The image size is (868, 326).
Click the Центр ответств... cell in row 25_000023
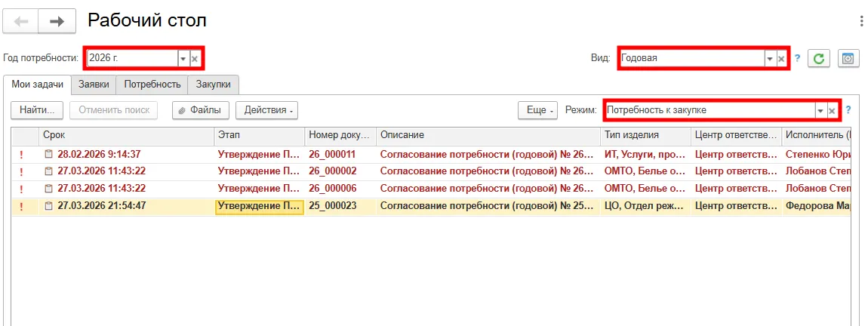coord(736,207)
